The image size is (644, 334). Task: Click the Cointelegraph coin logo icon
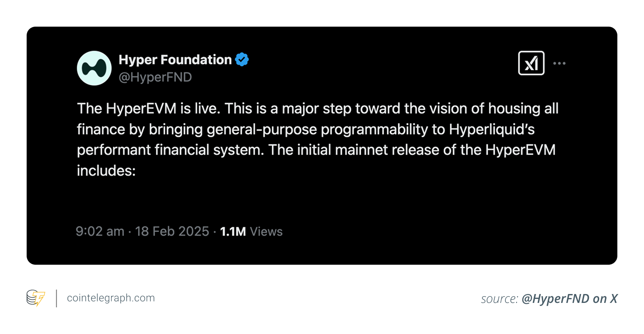pyautogui.click(x=36, y=298)
